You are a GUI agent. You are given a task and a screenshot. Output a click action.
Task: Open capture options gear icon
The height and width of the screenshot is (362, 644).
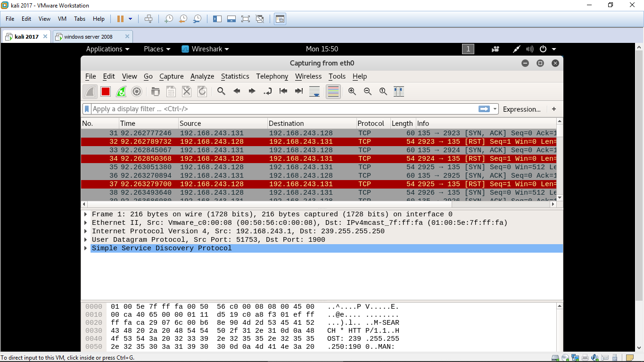coord(137,91)
